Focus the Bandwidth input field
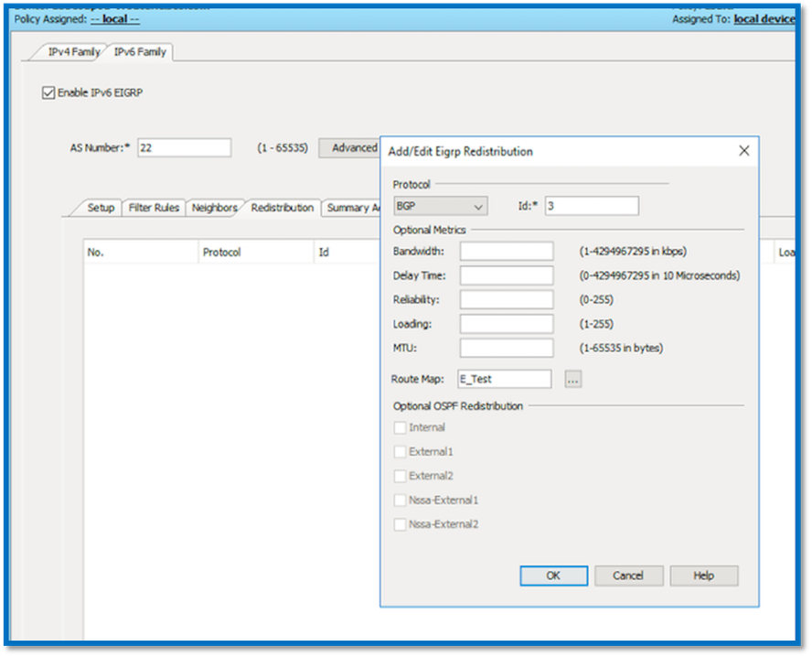 [507, 252]
